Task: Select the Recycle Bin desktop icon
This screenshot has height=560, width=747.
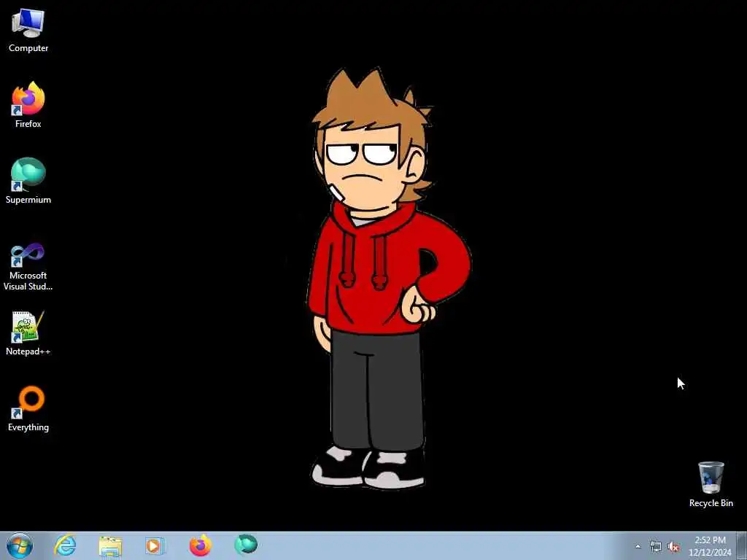Action: (711, 484)
